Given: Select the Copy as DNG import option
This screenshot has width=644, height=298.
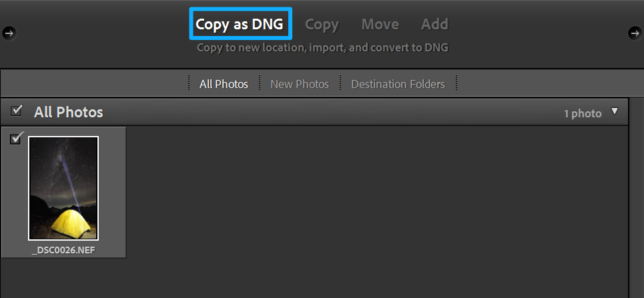Looking at the screenshot, I should pyautogui.click(x=240, y=24).
